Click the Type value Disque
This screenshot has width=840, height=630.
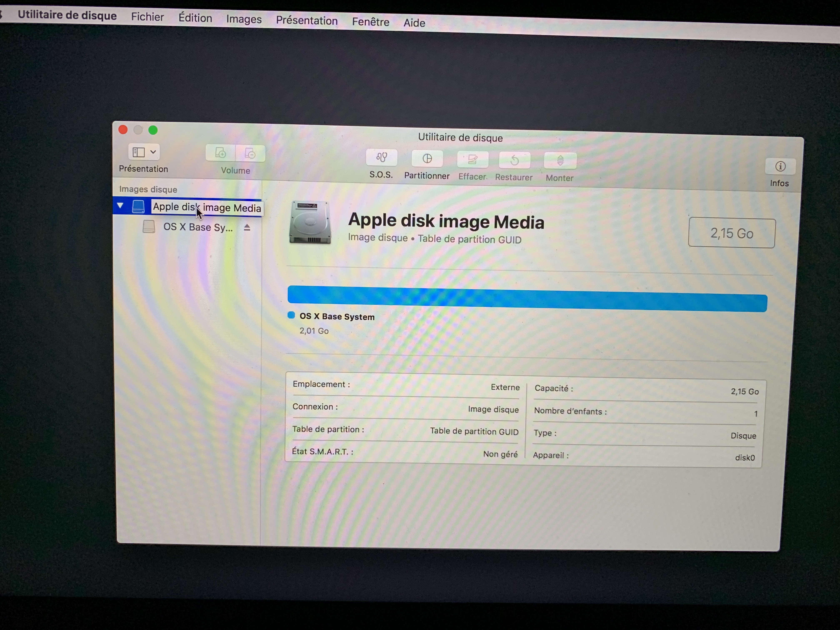743,436
